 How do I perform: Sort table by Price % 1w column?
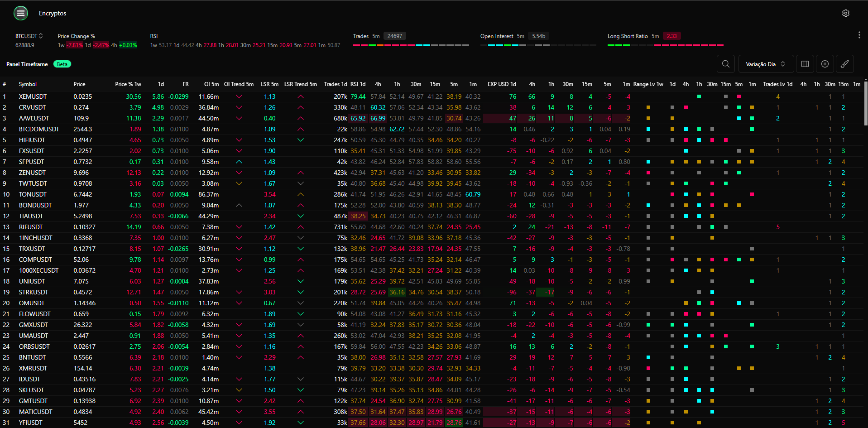[128, 84]
